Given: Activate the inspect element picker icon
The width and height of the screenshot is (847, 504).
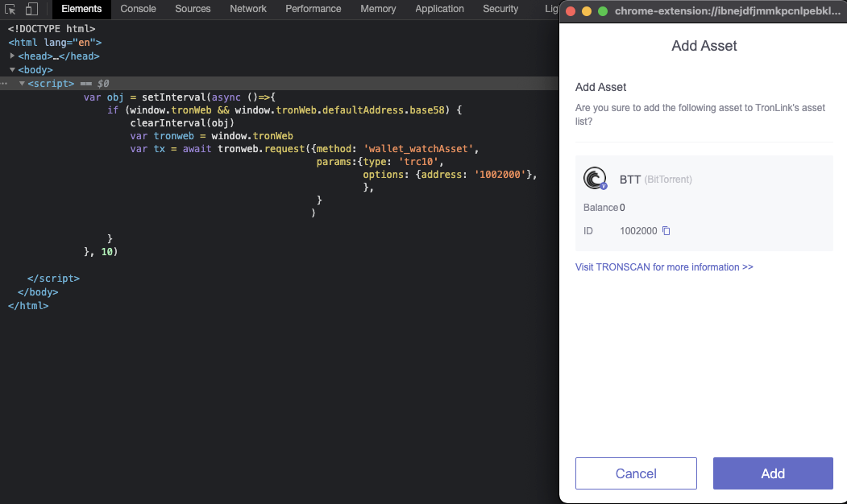Looking at the screenshot, I should [x=10, y=9].
